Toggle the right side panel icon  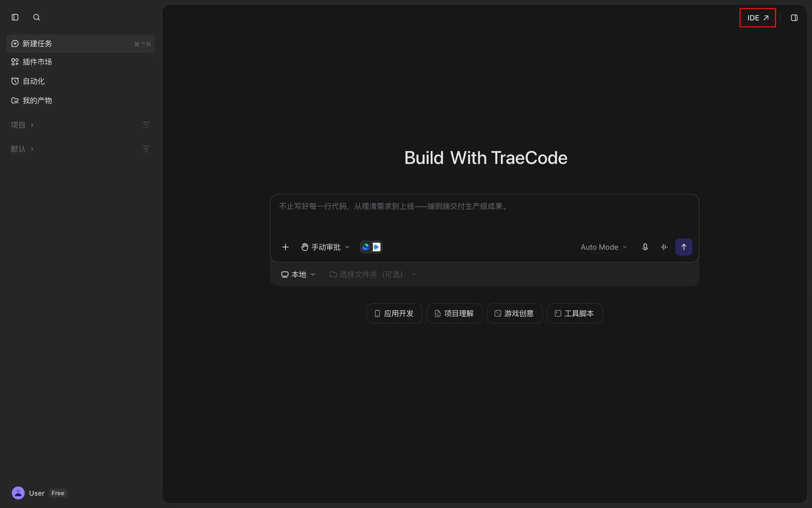794,18
